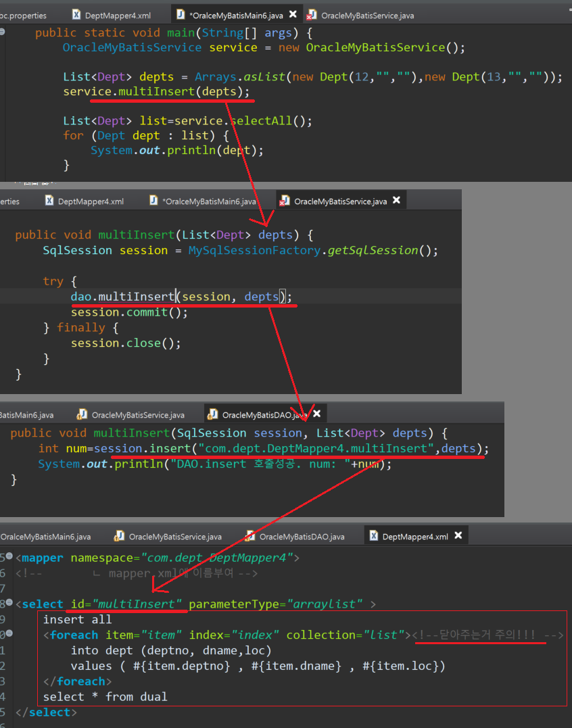Click 'service.multiInsert(depts);' line in top editor
This screenshot has width=572, height=728.
pos(156,92)
